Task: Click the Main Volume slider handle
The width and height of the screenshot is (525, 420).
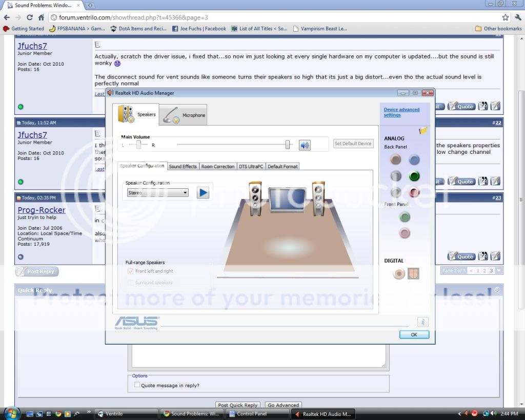Action: [288, 145]
